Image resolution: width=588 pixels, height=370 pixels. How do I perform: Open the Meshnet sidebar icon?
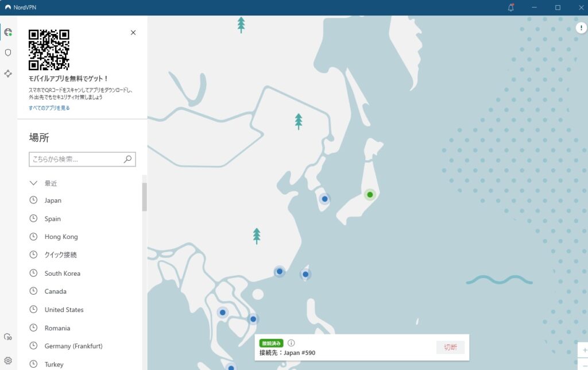[x=8, y=73]
